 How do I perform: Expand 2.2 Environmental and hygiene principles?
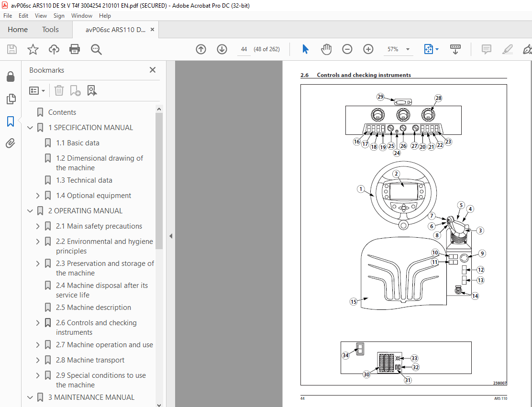point(38,242)
